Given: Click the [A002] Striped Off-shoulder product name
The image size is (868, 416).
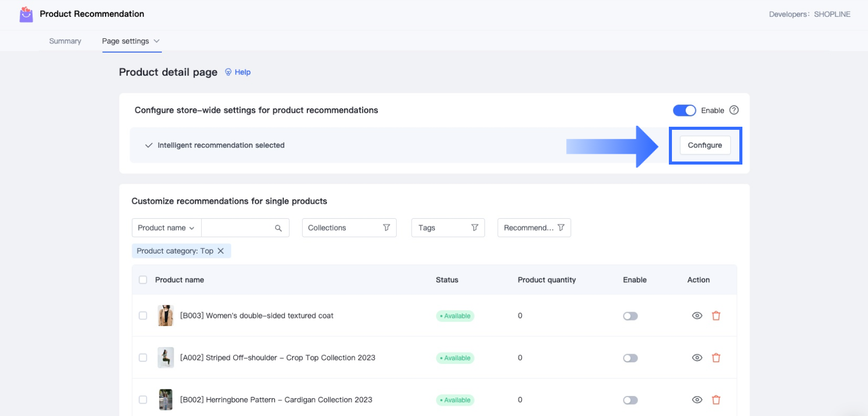Looking at the screenshot, I should click(x=278, y=358).
